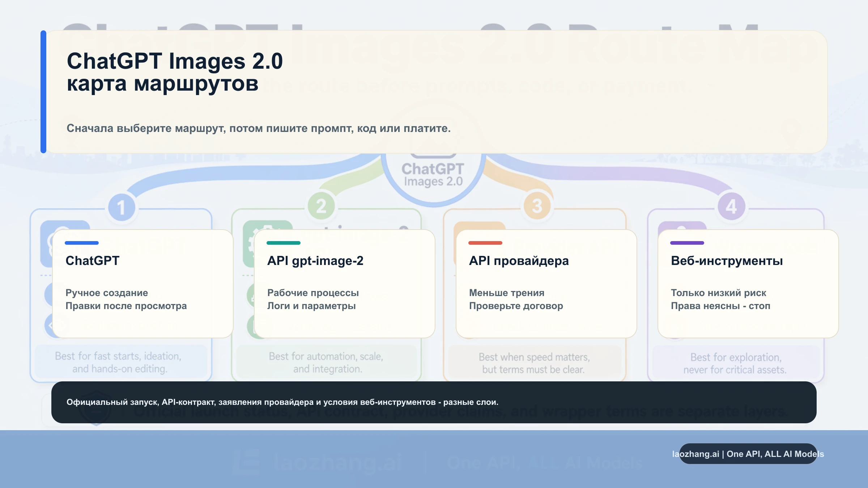
Task: Select the API провайдера card title
Action: pos(519,261)
